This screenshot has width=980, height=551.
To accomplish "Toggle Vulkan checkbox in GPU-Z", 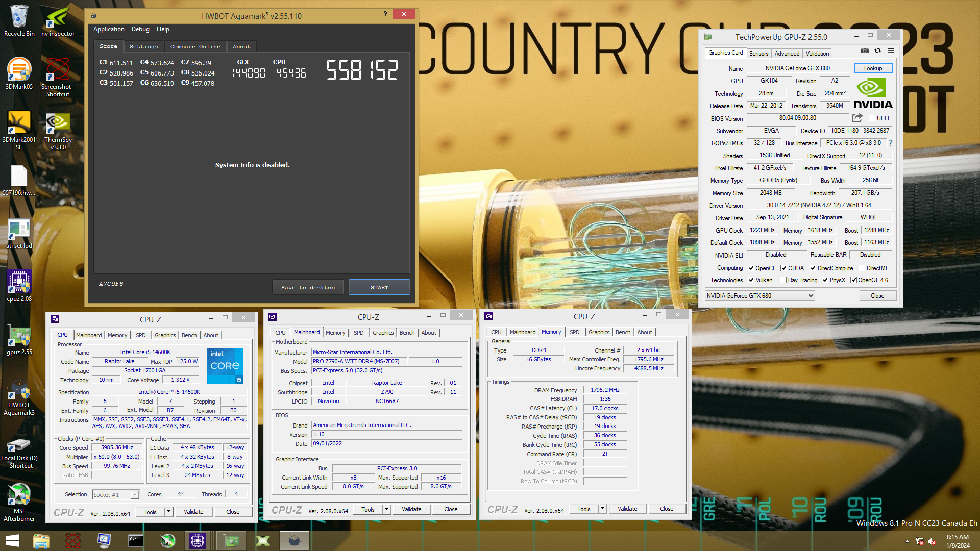I will (x=751, y=280).
